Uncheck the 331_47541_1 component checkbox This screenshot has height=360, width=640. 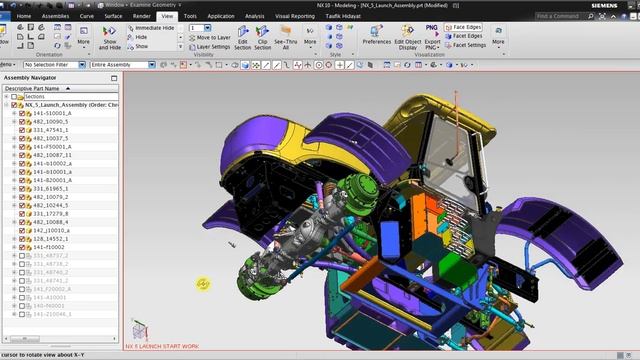click(x=22, y=130)
